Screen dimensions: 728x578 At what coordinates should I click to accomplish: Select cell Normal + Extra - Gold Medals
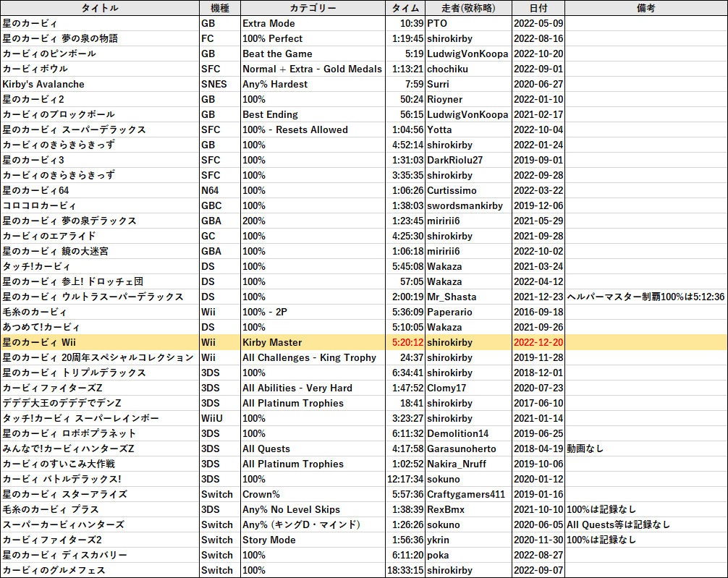[x=313, y=69]
